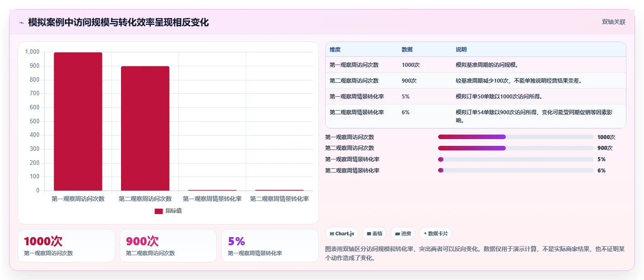
Task: Open the 900次 data card
Action: 168,246
